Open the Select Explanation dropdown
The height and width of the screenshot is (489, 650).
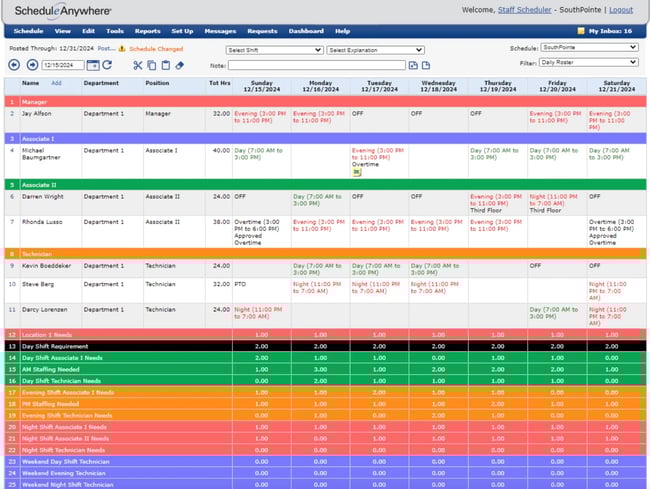tap(375, 49)
